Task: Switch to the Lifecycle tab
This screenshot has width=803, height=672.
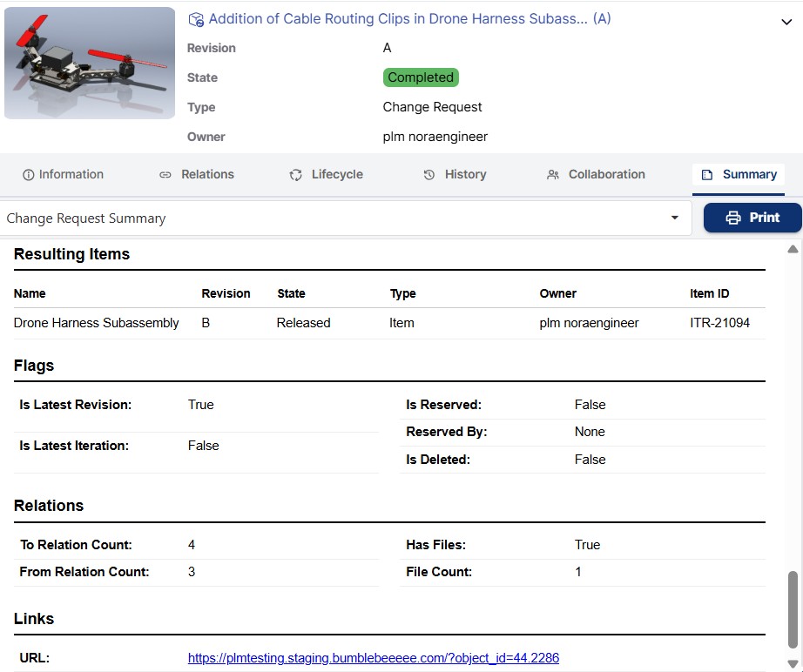Action: (336, 175)
